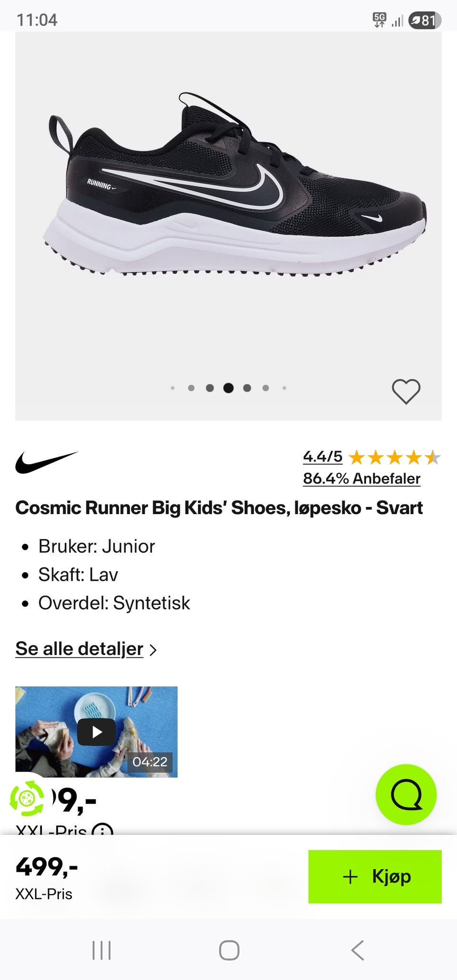The width and height of the screenshot is (457, 980).
Task: Tap the Nike swoosh brand logo
Action: (47, 462)
